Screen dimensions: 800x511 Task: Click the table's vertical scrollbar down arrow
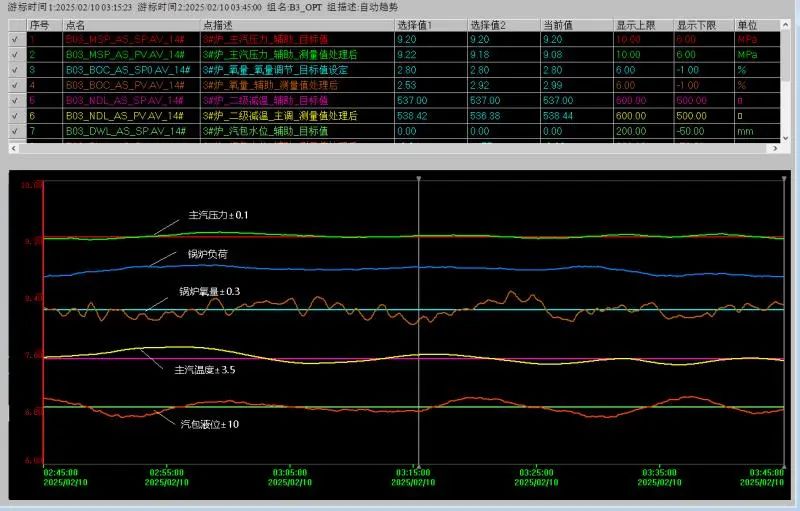tap(786, 138)
